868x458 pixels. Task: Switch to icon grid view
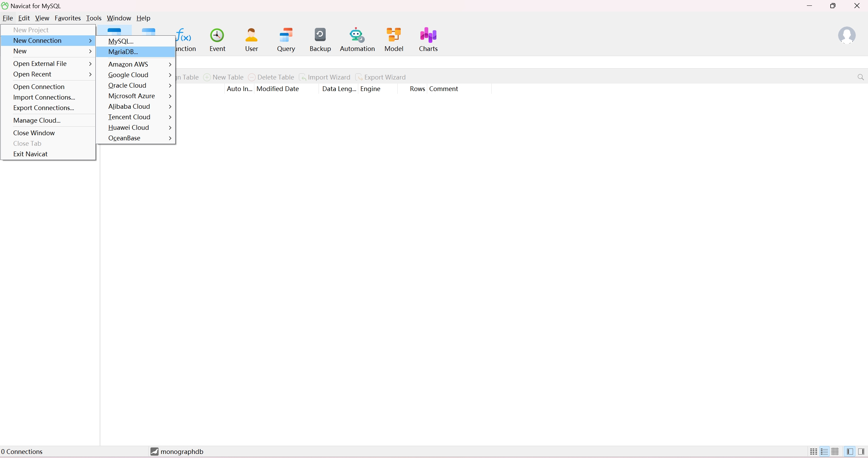tap(814, 452)
